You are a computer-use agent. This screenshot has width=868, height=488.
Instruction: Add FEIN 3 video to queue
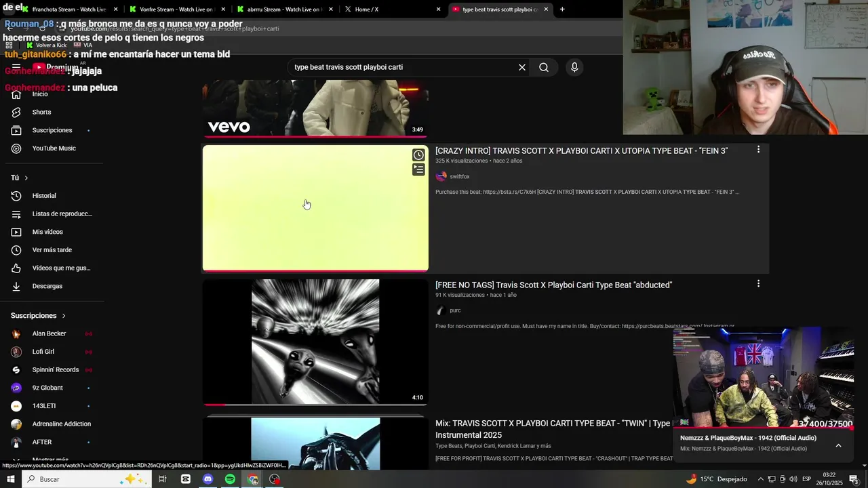(418, 169)
